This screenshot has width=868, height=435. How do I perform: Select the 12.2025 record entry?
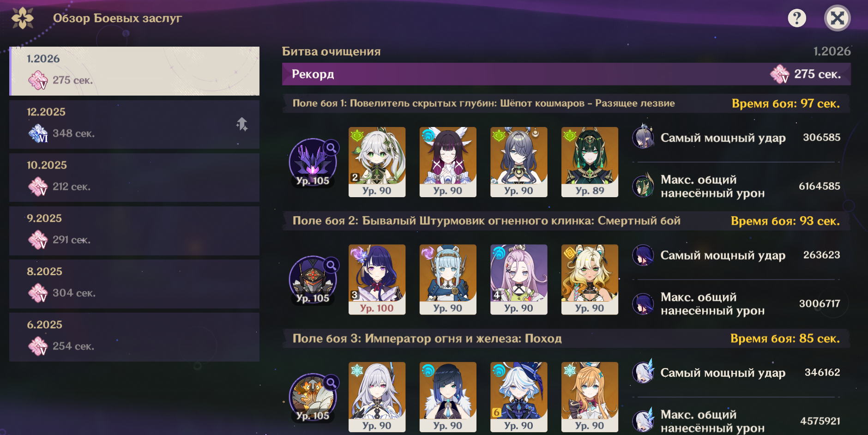coord(134,124)
